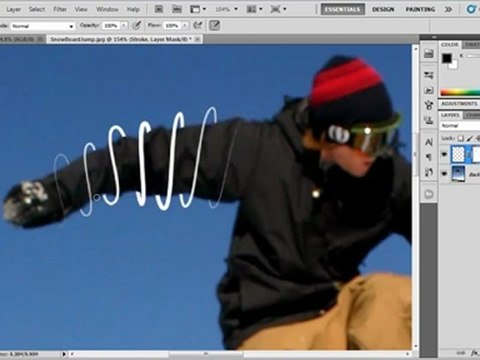Select the Stroke layer thumbnail
The width and height of the screenshot is (480, 360).
coord(458,154)
